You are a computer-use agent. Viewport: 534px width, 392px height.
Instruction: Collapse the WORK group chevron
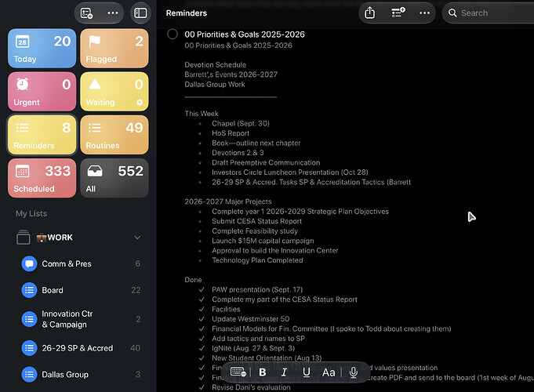pyautogui.click(x=137, y=238)
